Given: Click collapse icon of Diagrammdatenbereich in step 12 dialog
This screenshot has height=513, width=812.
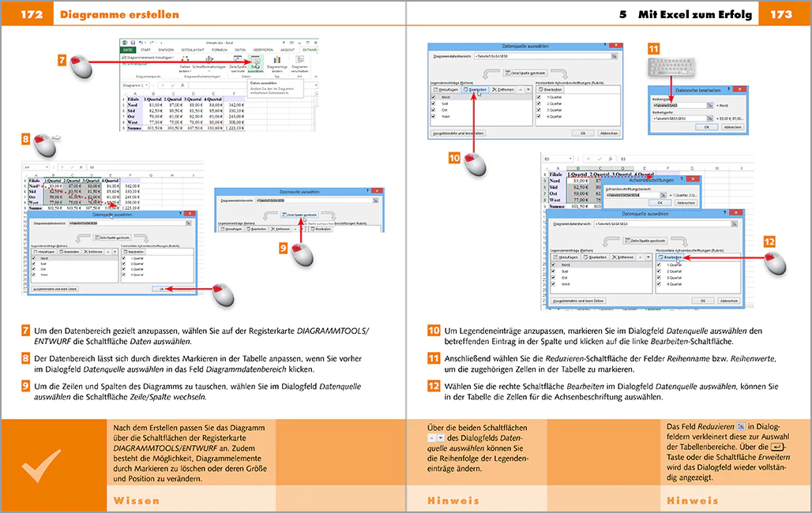Looking at the screenshot, I should [x=735, y=223].
